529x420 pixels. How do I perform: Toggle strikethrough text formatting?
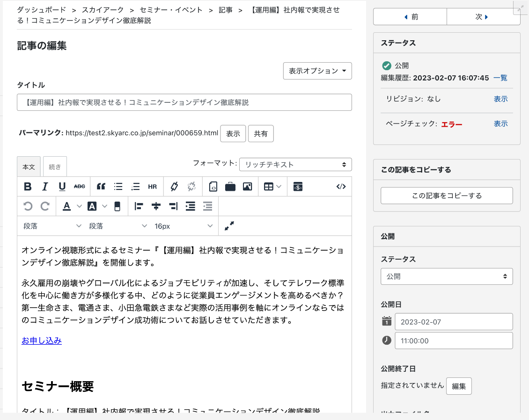(x=80, y=187)
